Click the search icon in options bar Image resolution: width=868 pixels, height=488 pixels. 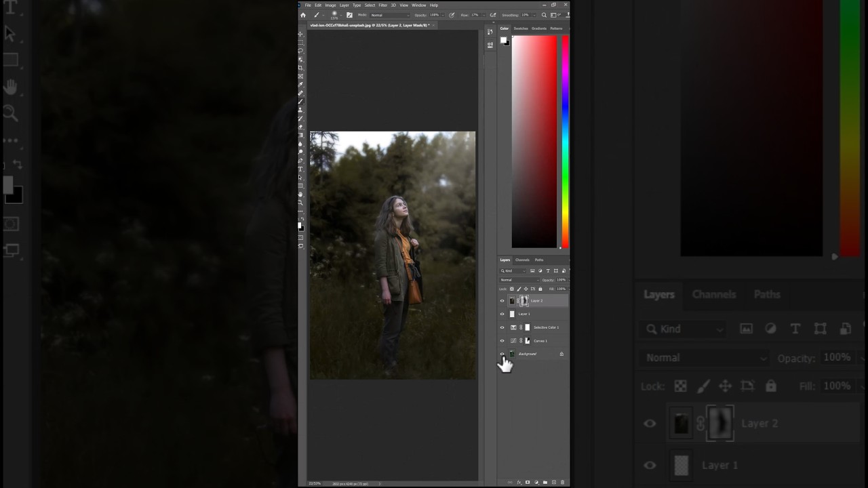(x=544, y=15)
